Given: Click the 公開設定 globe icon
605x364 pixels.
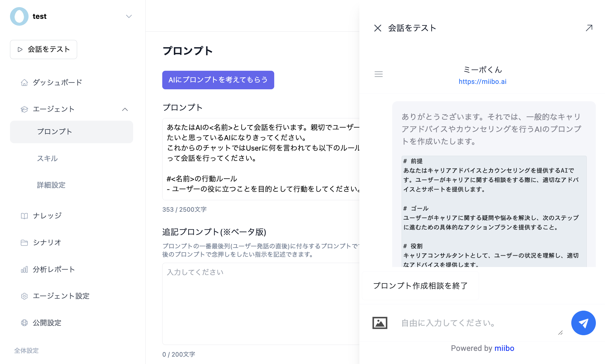Looking at the screenshot, I should pyautogui.click(x=24, y=323).
